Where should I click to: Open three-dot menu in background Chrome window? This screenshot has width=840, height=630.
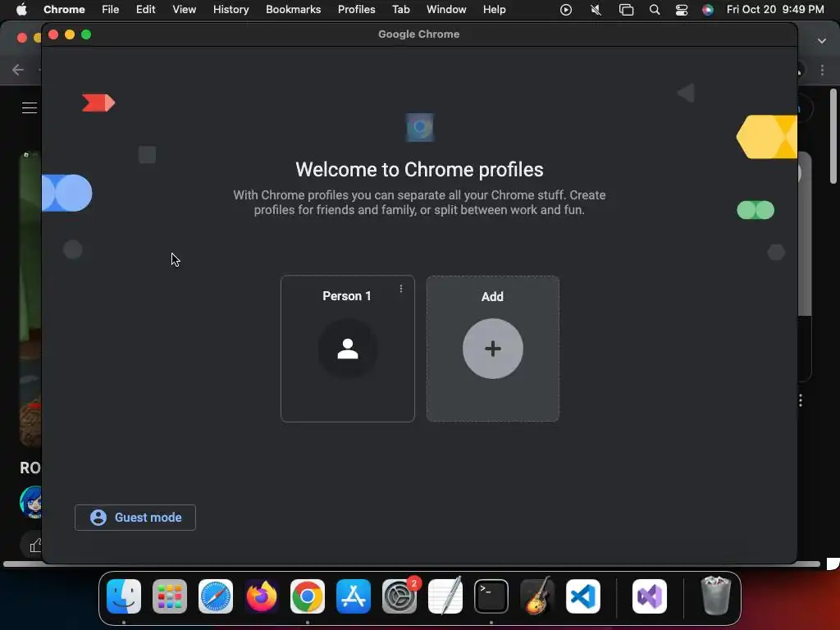[x=822, y=70]
